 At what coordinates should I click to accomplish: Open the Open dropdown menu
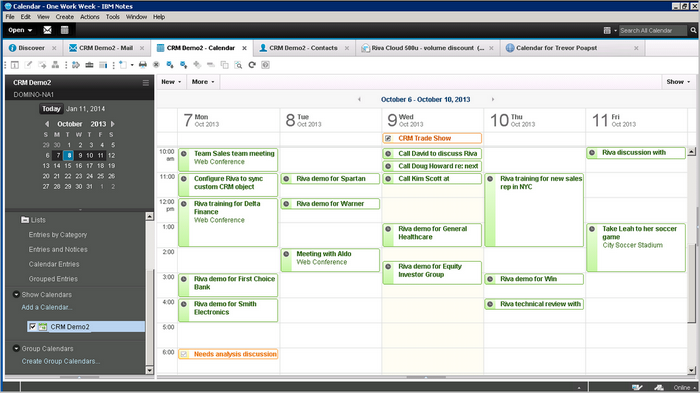point(20,30)
